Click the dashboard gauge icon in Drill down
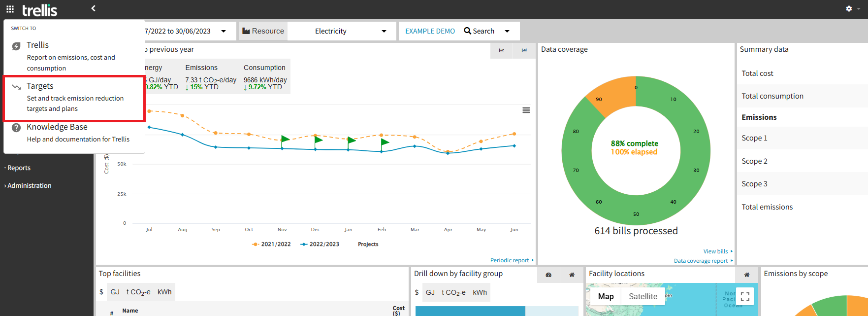868x316 pixels. click(x=548, y=275)
